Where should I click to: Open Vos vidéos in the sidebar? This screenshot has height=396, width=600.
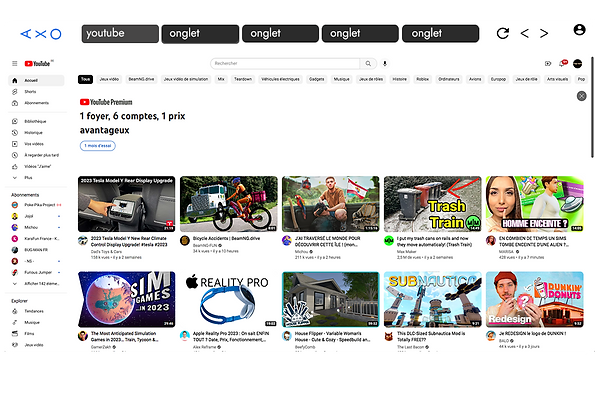36,144
